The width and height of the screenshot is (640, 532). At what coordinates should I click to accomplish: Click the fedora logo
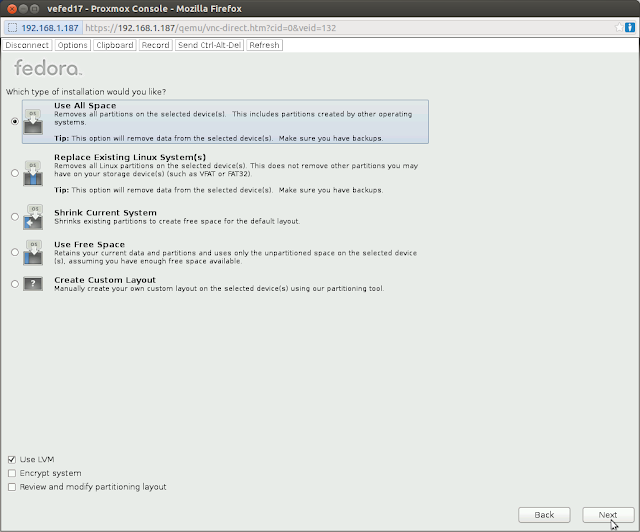pos(48,68)
